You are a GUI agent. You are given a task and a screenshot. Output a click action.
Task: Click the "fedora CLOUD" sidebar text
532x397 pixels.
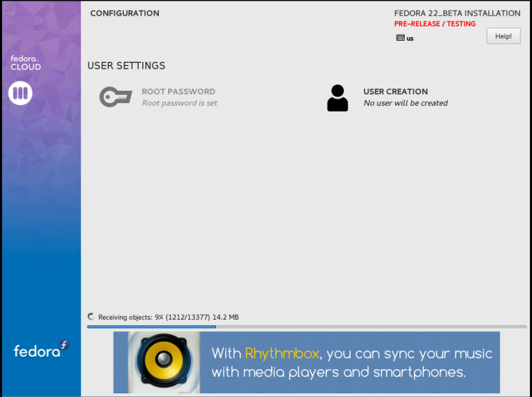[26, 63]
